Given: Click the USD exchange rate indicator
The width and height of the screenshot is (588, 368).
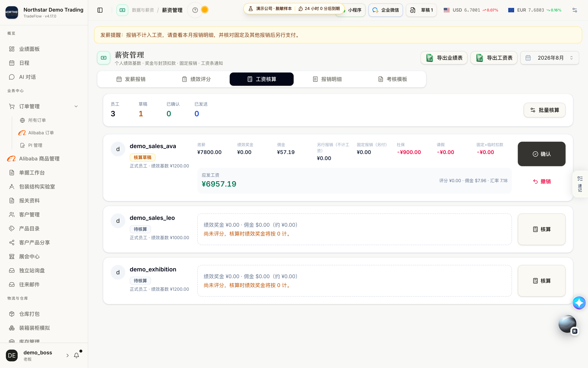Looking at the screenshot, I should pyautogui.click(x=471, y=10).
